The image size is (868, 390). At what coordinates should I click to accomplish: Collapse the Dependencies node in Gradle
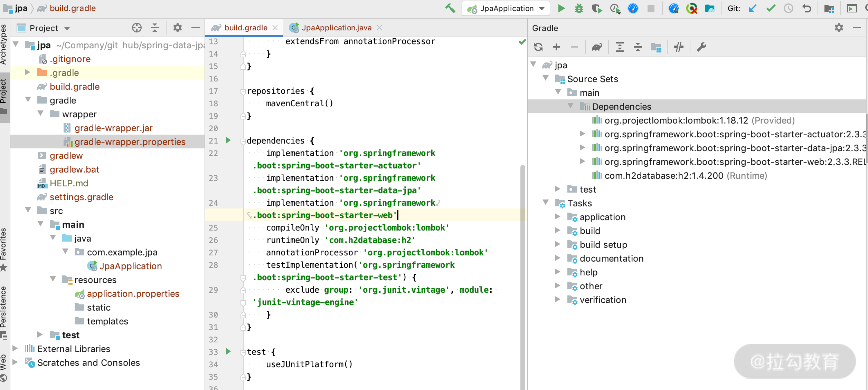[570, 106]
